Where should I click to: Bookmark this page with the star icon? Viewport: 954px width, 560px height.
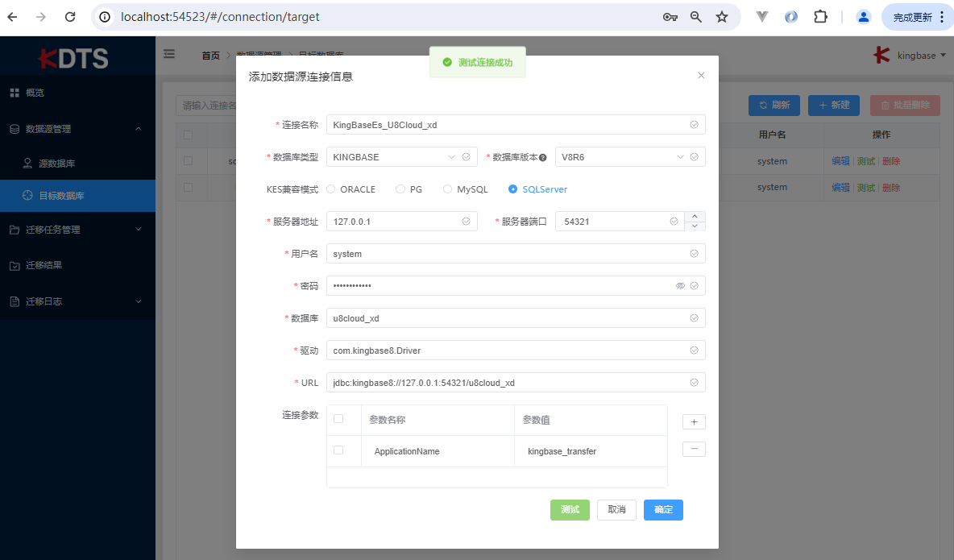pyautogui.click(x=722, y=17)
